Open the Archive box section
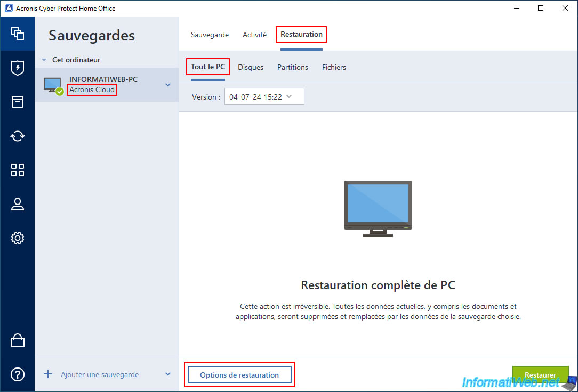578x392 pixels. click(x=17, y=102)
